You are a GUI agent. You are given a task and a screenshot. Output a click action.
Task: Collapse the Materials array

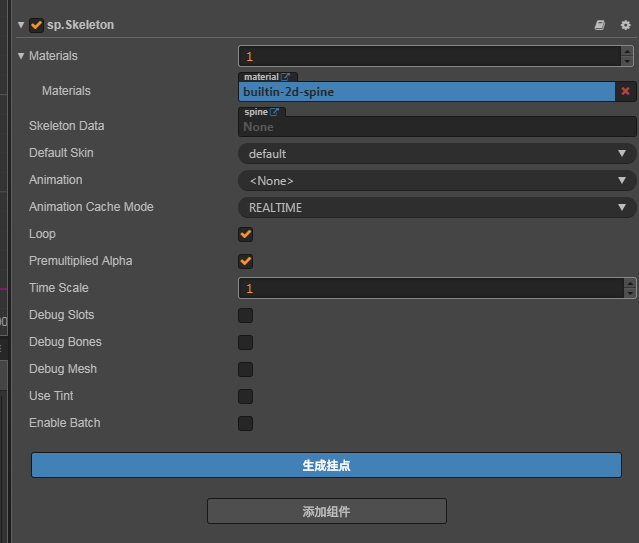[21, 56]
